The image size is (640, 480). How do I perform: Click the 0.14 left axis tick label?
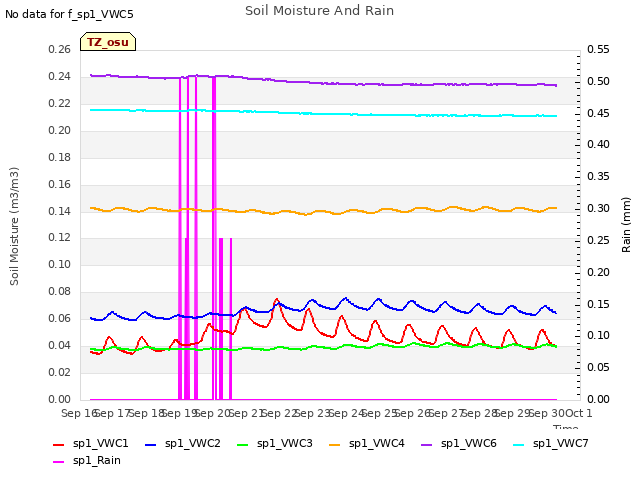pos(60,211)
